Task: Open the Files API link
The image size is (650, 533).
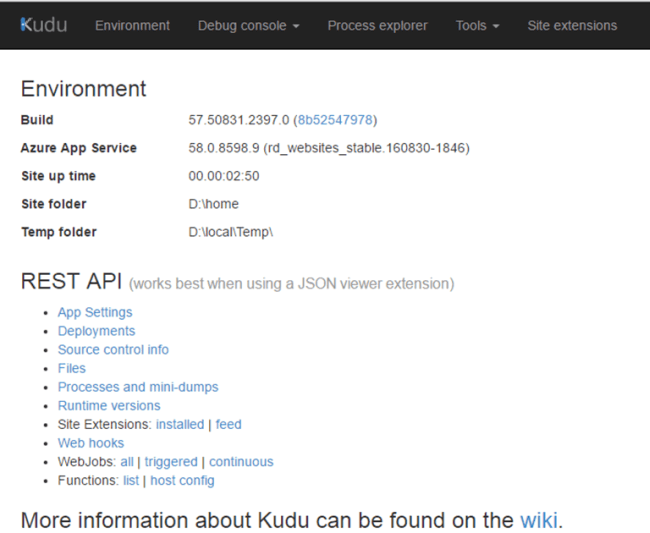Action: click(72, 368)
